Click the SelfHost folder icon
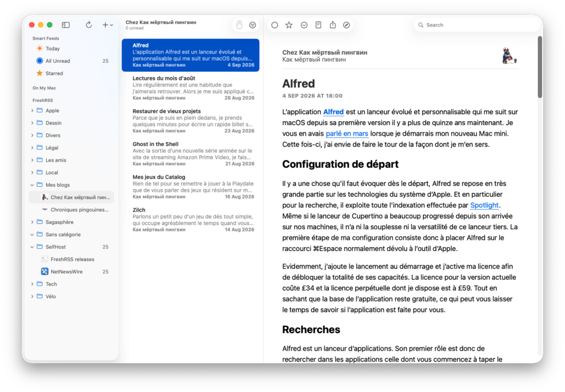Image resolution: width=565 pixels, height=392 pixels. (x=40, y=247)
